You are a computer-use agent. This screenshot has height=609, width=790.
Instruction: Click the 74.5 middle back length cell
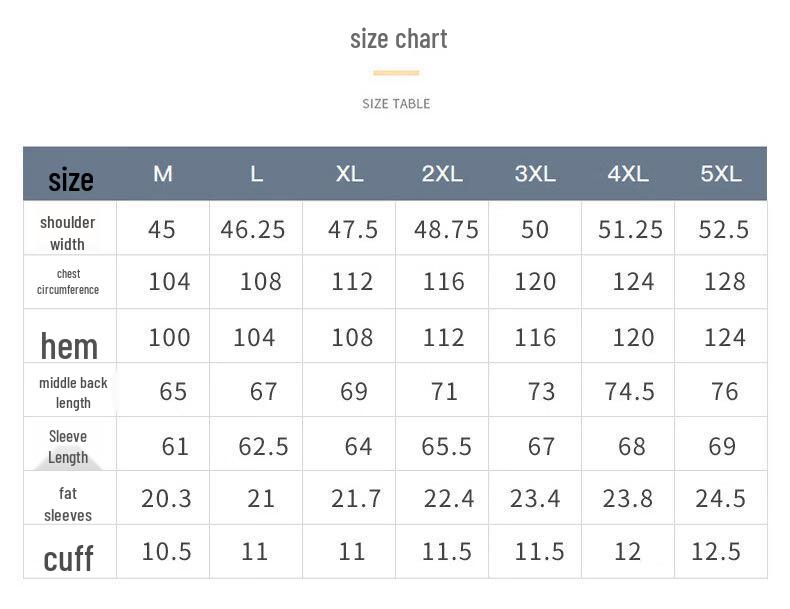[x=629, y=391]
